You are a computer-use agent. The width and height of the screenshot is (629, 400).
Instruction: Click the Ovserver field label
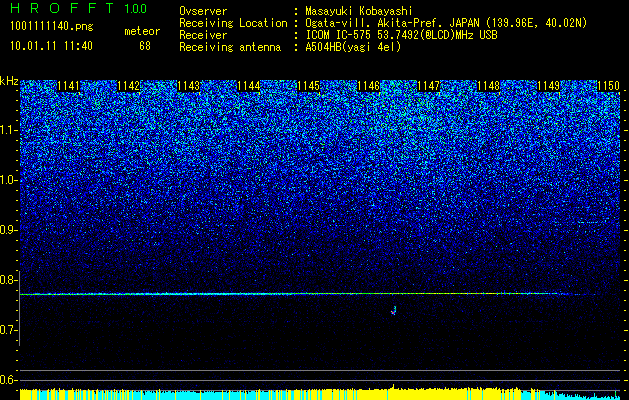coord(203,11)
